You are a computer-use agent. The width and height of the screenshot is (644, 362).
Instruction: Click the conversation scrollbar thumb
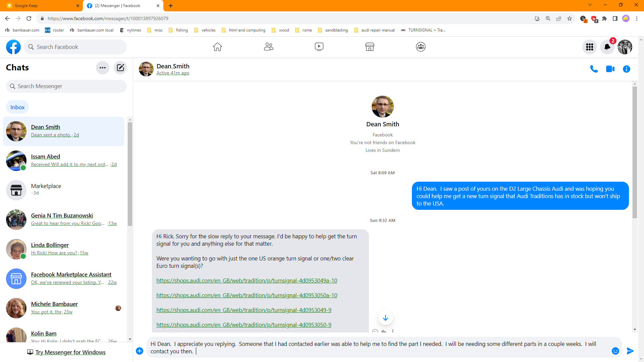[635, 153]
